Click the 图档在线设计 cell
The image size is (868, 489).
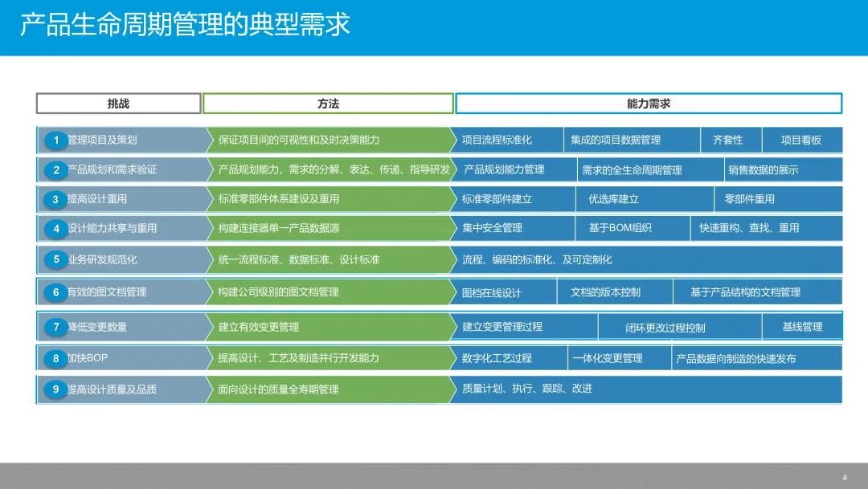click(x=503, y=292)
